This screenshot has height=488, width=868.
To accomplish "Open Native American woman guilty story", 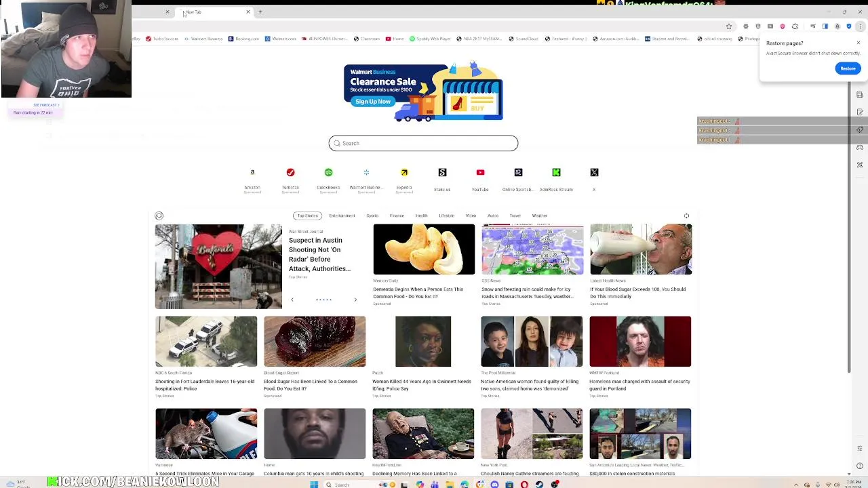I will coord(530,385).
